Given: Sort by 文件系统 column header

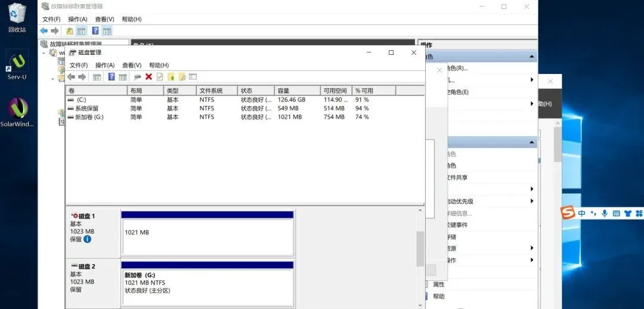Looking at the screenshot, I should (217, 91).
